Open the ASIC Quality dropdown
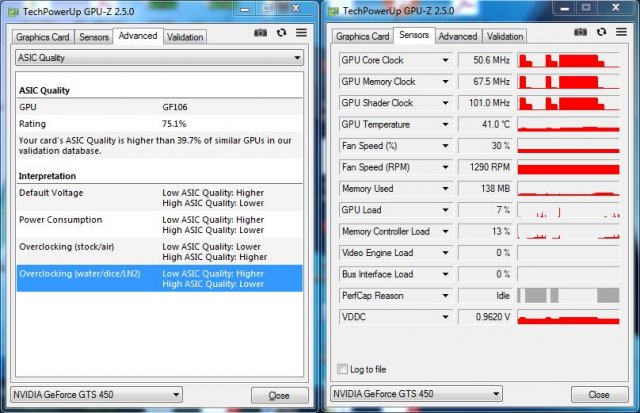This screenshot has height=413, width=640. 159,58
